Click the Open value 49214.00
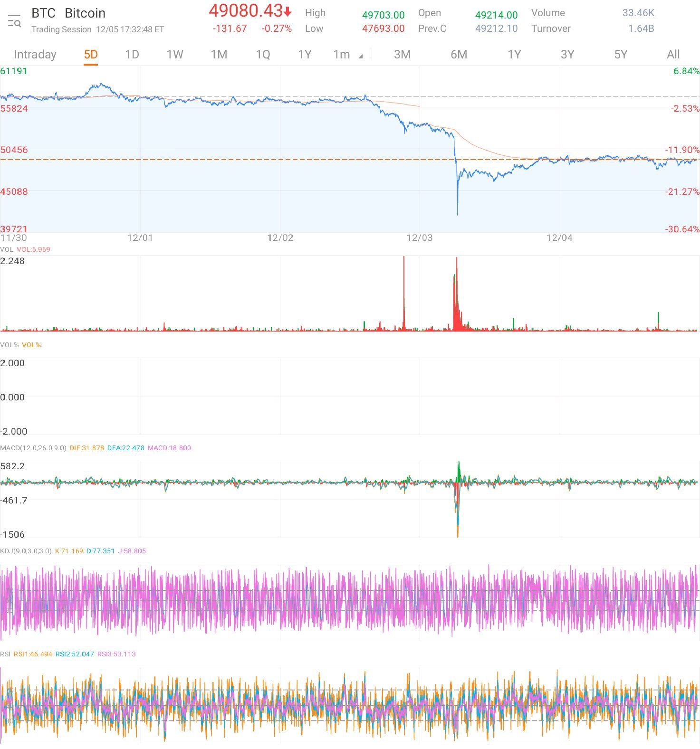 [x=497, y=15]
